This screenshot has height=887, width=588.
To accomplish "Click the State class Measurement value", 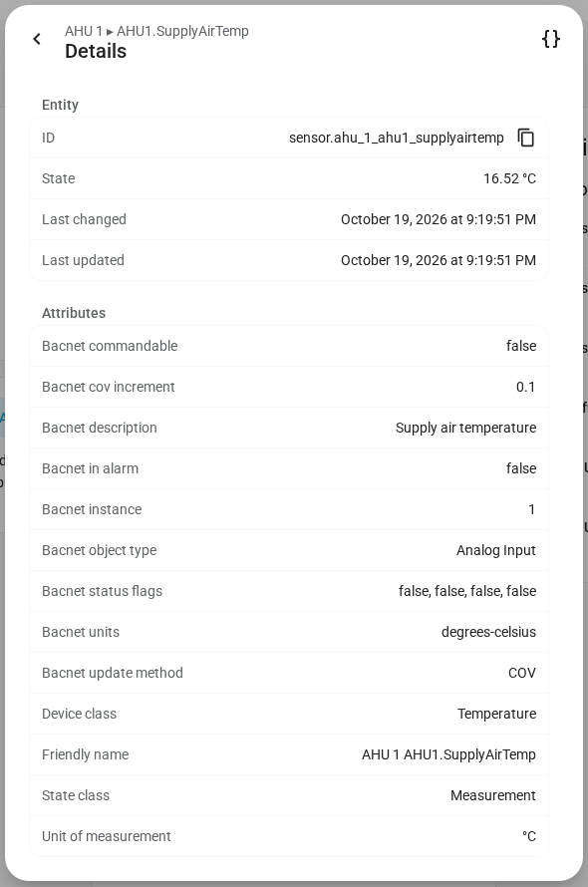I will click(x=493, y=795).
